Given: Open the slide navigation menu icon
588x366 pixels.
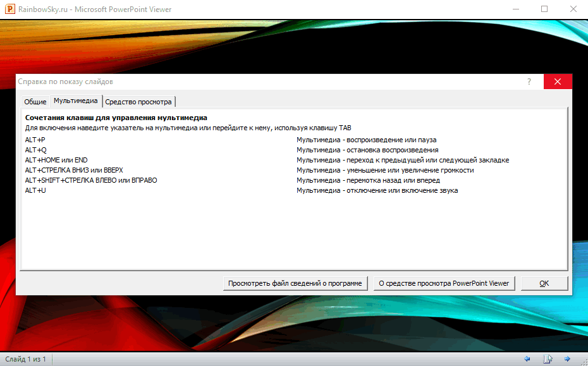Looking at the screenshot, I should pos(548,359).
